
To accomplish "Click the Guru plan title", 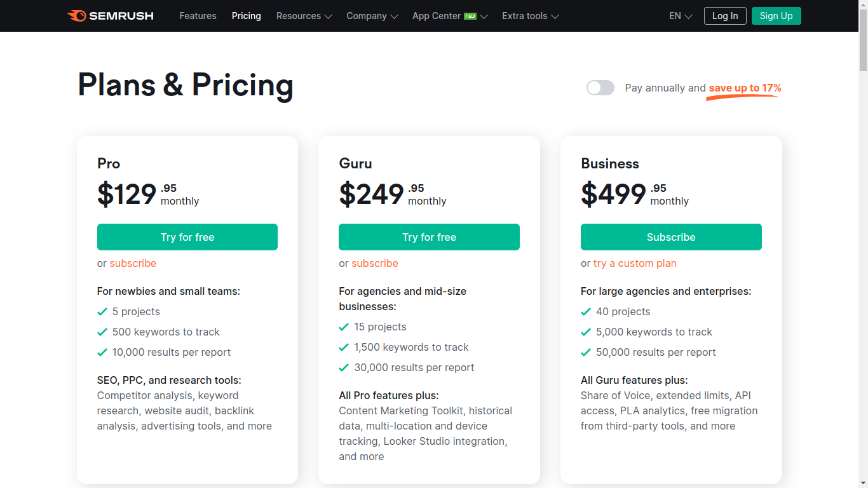I will pos(355,163).
